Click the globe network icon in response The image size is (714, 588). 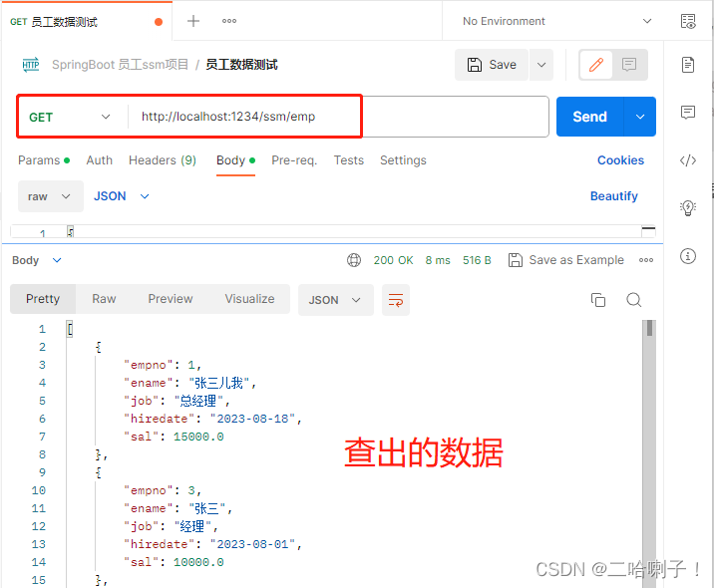354,260
